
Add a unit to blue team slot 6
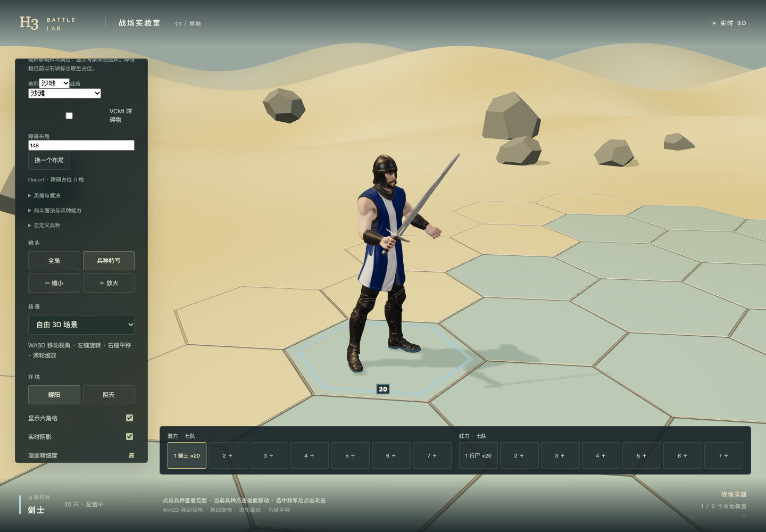click(391, 455)
